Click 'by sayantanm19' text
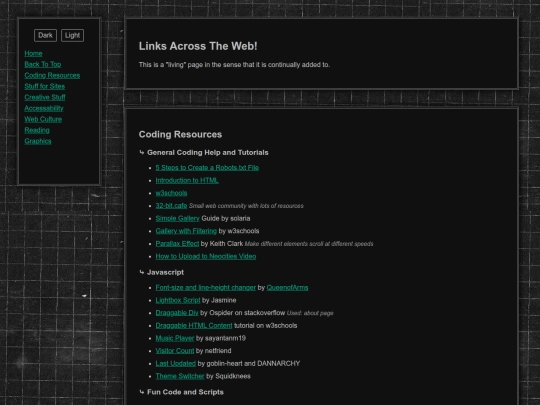The height and width of the screenshot is (405, 540). (221, 339)
